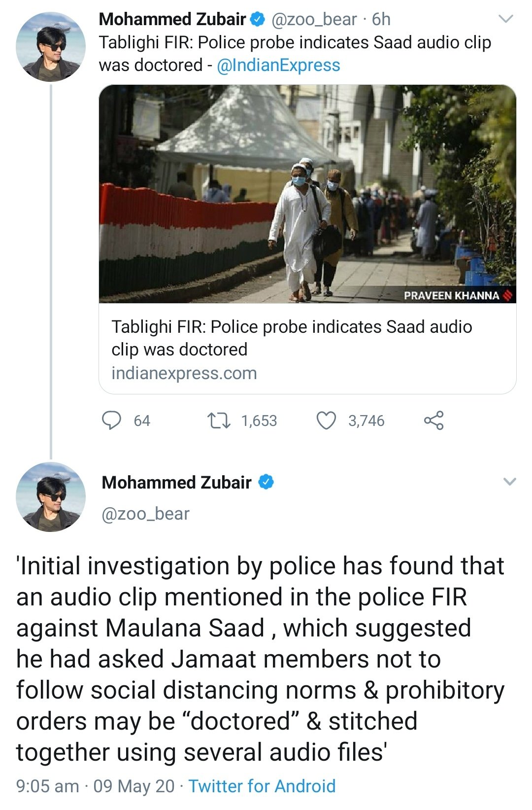This screenshot has width=532, height=810.
Task: Open the link card headline about the Saad audio clip
Action: point(292,338)
